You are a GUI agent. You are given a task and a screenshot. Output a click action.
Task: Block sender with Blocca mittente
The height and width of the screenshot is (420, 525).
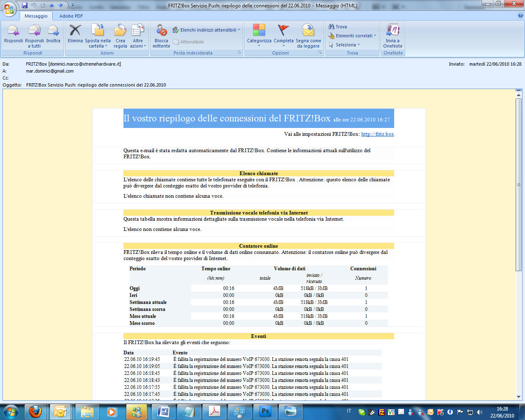tap(161, 31)
